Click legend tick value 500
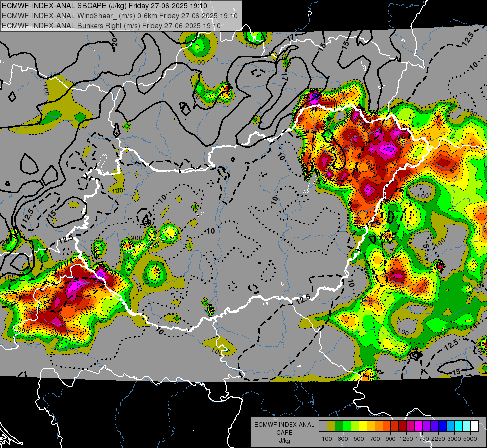The height and width of the screenshot is (448, 487). pyautogui.click(x=359, y=439)
